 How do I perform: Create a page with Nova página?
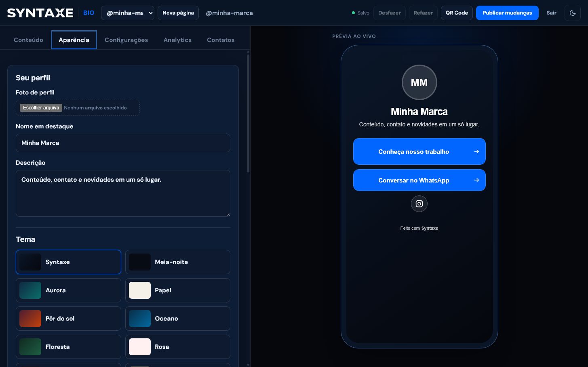(178, 13)
